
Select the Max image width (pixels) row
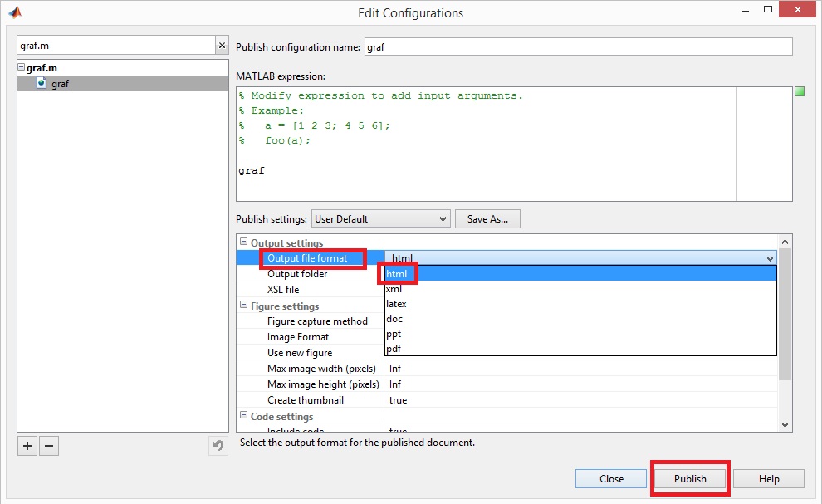507,368
